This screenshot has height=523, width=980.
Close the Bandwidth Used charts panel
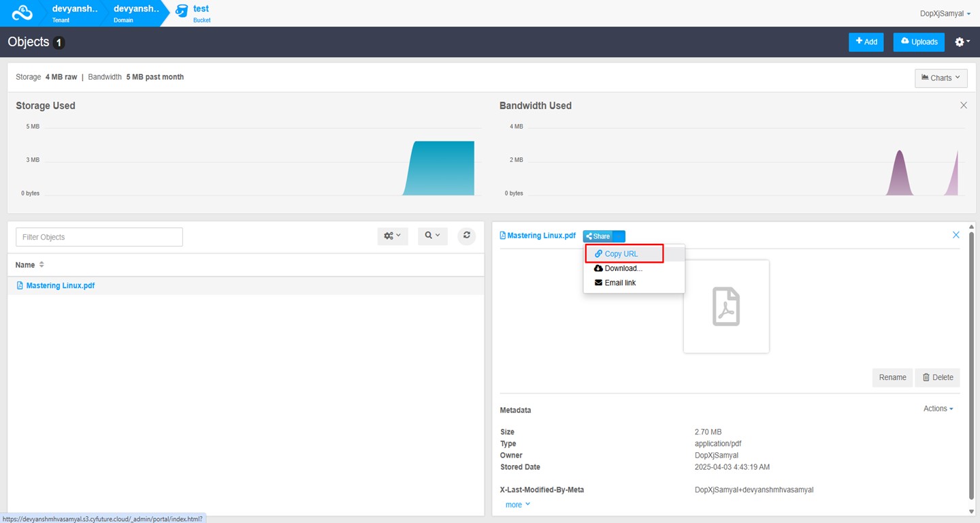(x=963, y=106)
